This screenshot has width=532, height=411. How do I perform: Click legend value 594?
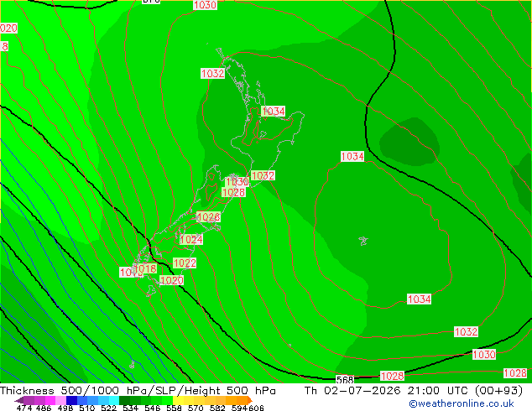click(239, 408)
